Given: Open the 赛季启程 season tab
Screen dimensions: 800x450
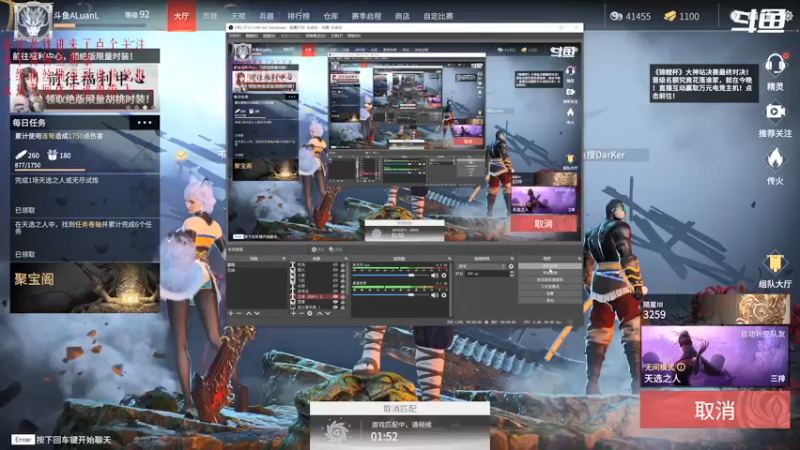Looking at the screenshot, I should pos(366,16).
